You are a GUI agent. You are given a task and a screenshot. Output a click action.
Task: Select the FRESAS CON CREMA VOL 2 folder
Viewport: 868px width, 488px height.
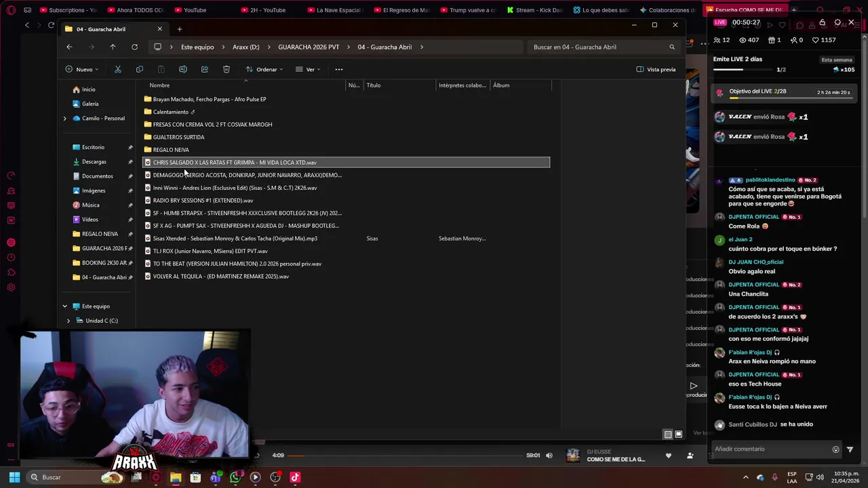pyautogui.click(x=212, y=125)
